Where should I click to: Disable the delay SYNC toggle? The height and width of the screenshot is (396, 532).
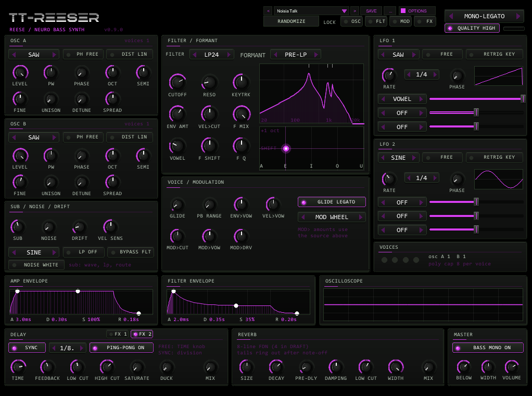tap(27, 348)
